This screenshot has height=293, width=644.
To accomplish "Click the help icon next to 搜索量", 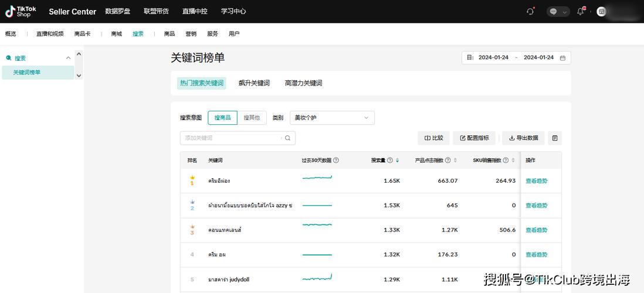I will 390,161.
